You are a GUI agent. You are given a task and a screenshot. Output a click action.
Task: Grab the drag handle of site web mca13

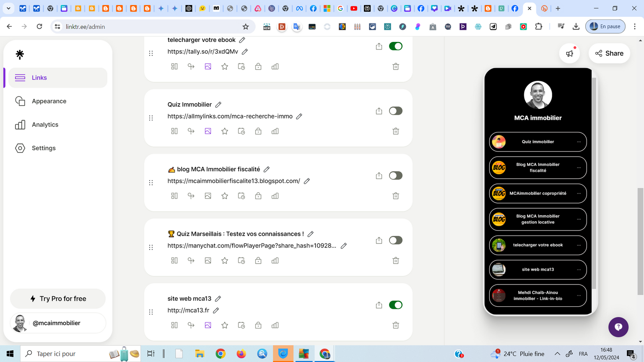tap(151, 312)
